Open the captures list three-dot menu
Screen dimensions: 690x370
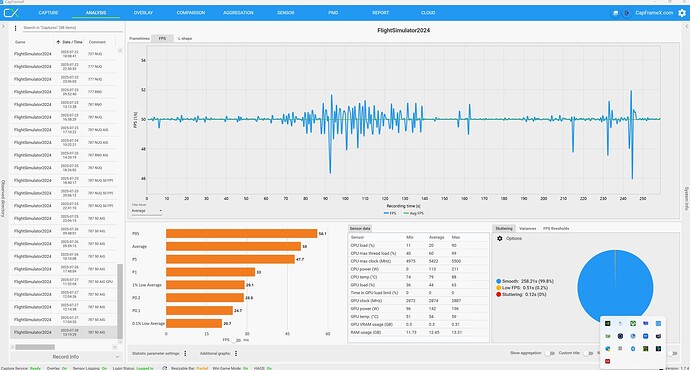15,28
